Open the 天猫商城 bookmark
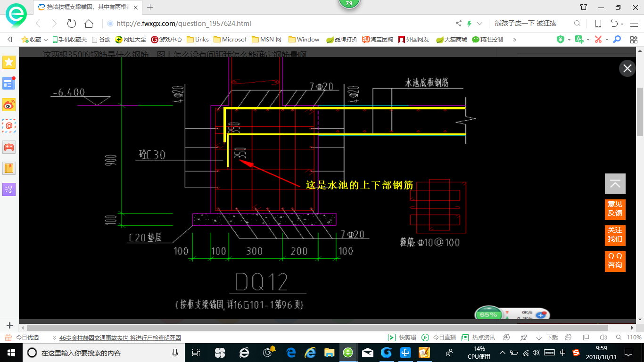 452,40
